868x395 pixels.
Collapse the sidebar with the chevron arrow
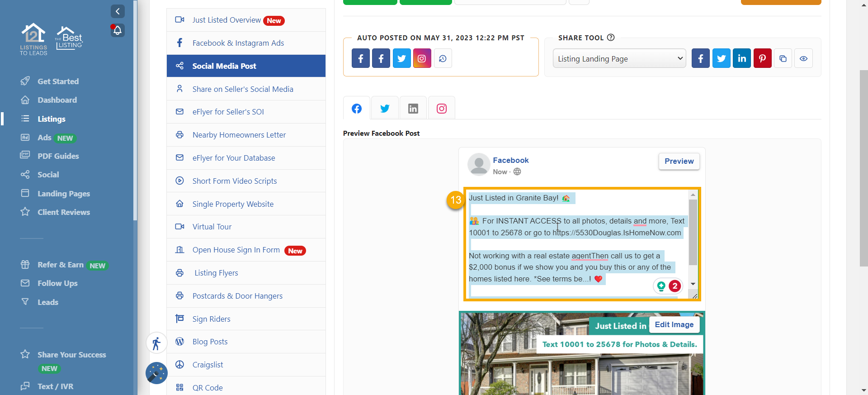[118, 11]
